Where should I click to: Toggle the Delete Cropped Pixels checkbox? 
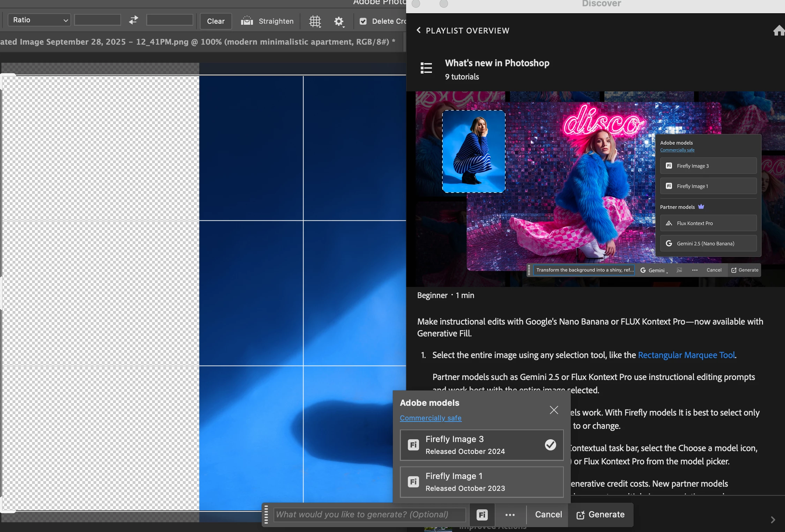[x=363, y=21]
